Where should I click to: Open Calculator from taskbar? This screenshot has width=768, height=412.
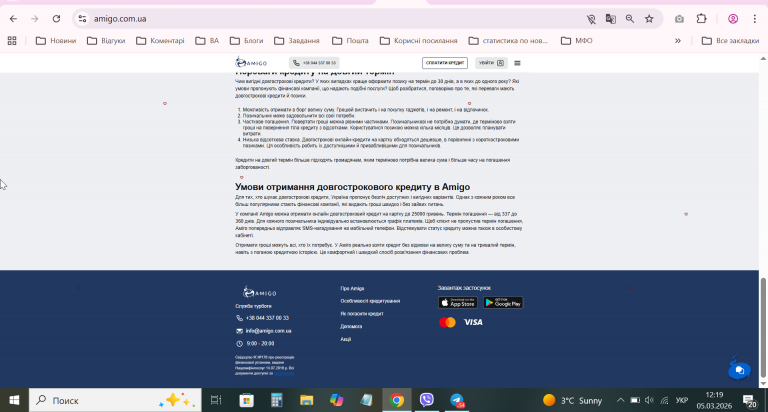[277, 400]
